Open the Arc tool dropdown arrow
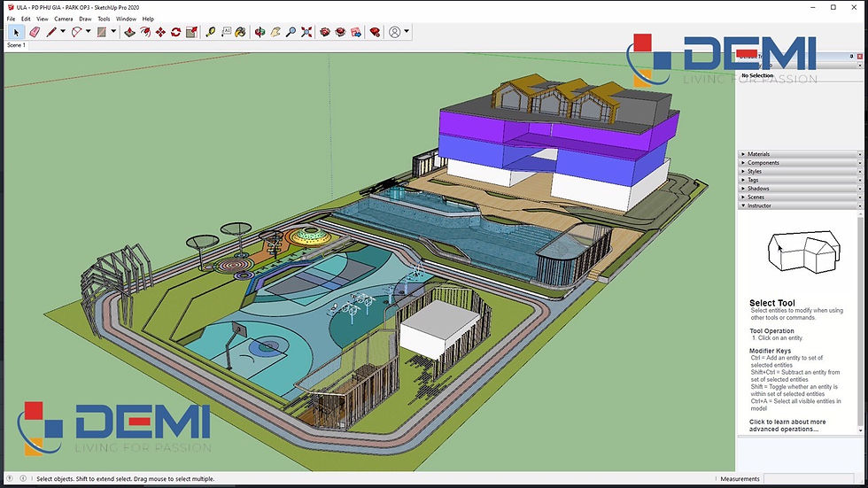This screenshot has height=488, width=868. point(88,32)
